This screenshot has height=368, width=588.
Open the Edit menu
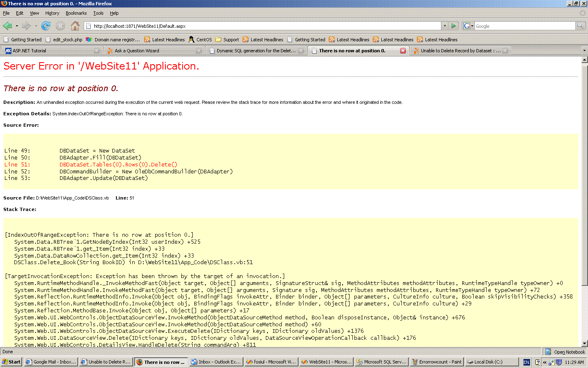tap(20, 13)
